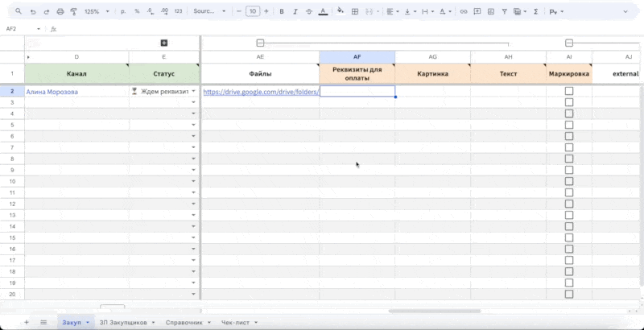Viewport: 644px width, 330px height.
Task: Check the Маркировка checkbox in row 20
Action: point(569,294)
